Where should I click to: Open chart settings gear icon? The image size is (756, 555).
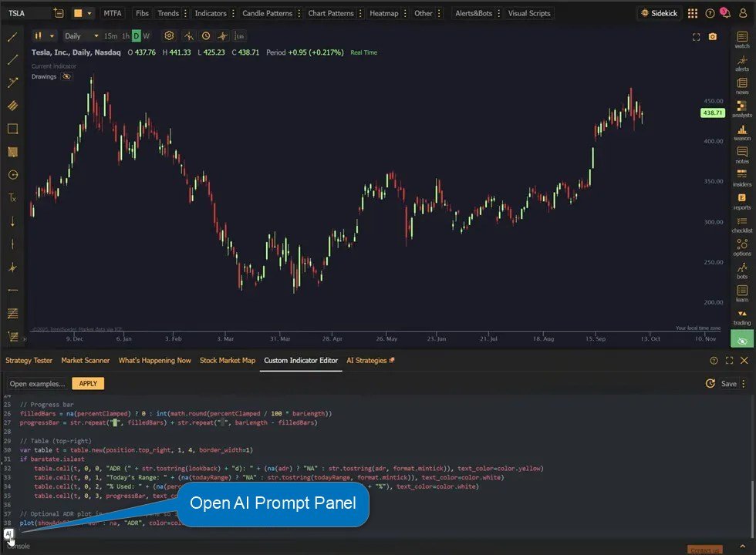[x=169, y=35]
